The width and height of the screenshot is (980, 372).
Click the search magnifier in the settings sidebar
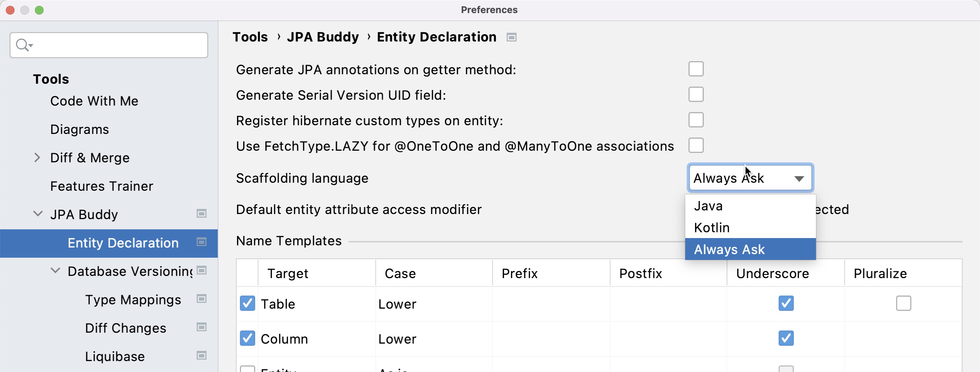point(23,44)
